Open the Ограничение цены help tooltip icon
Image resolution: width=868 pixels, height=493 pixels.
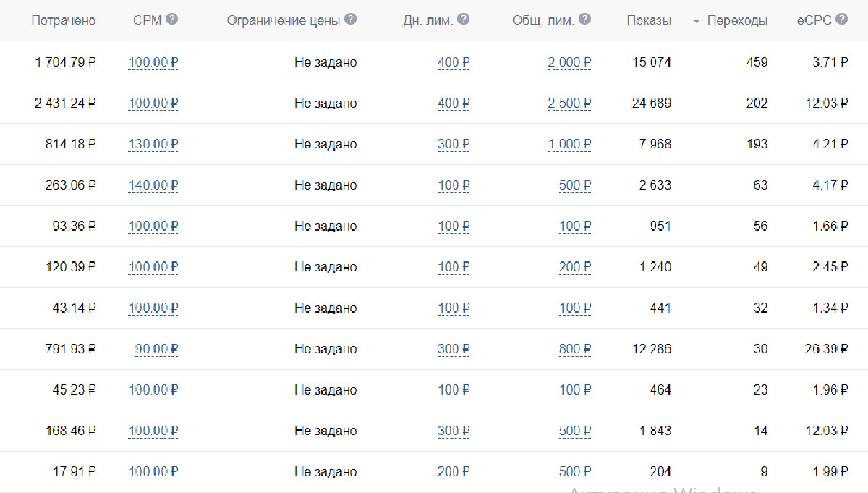coord(351,20)
